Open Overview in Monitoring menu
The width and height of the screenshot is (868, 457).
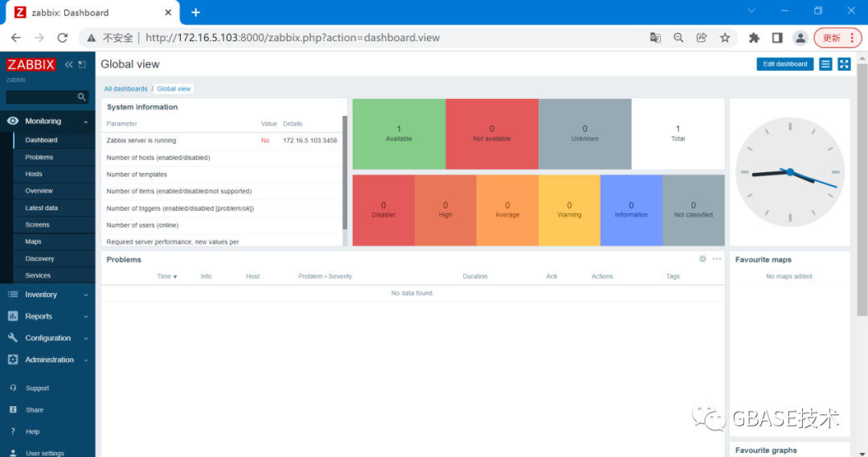55,191
